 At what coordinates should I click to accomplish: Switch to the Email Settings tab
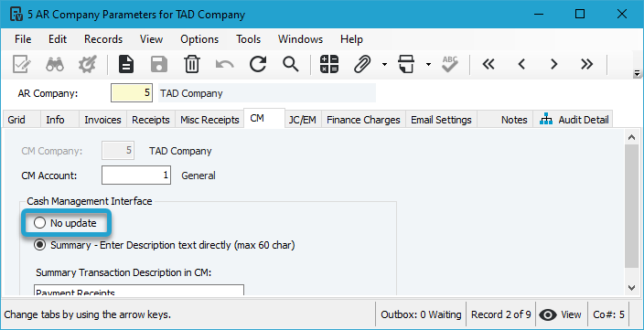(441, 120)
